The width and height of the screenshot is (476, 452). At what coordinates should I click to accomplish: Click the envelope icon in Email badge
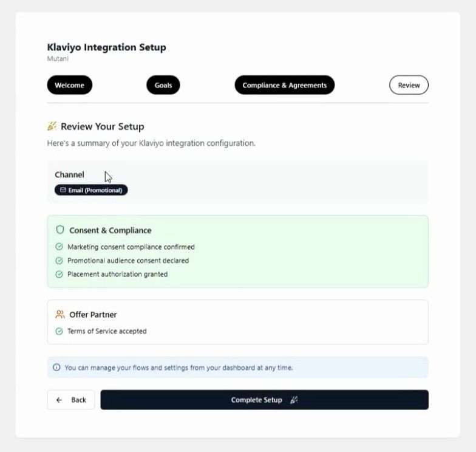(63, 190)
